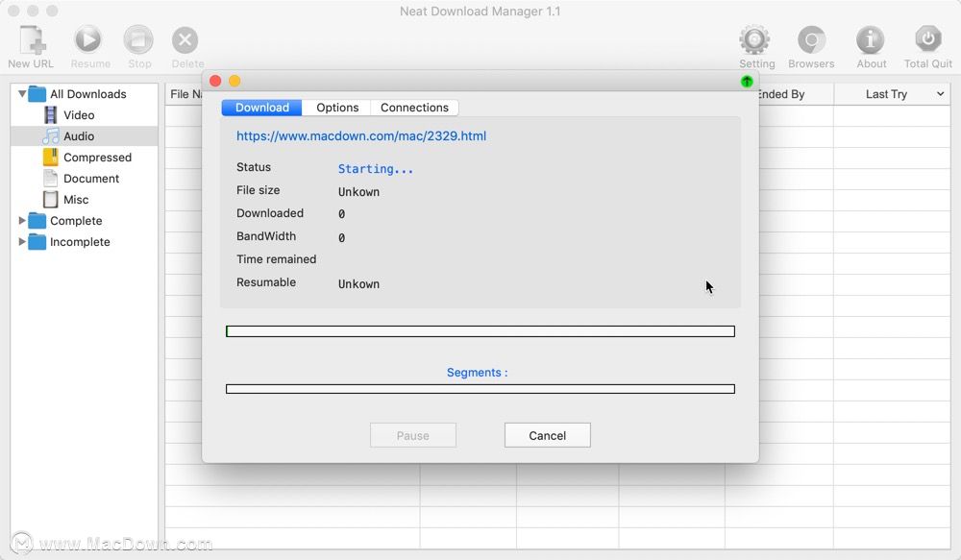Select the Audio tree row label
Image resolution: width=961 pixels, height=560 pixels.
[79, 136]
